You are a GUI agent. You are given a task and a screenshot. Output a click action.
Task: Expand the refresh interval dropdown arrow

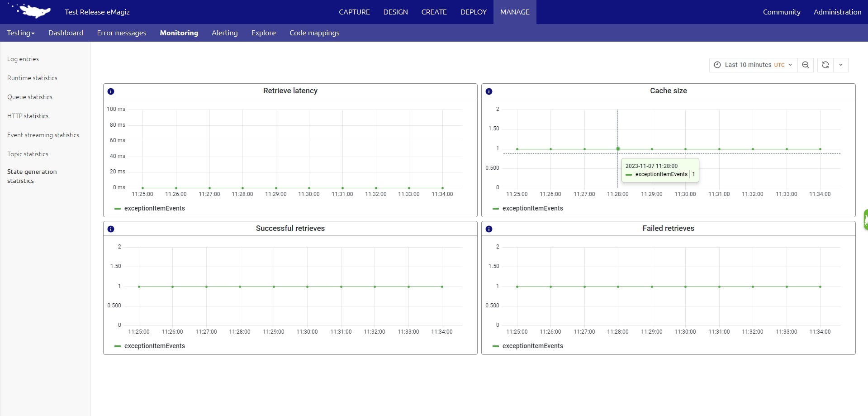click(841, 65)
